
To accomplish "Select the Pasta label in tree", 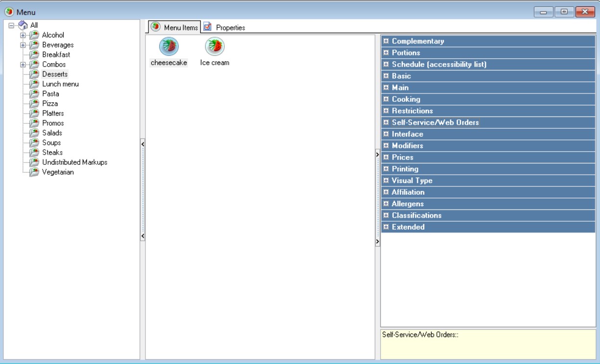I will 50,94.
